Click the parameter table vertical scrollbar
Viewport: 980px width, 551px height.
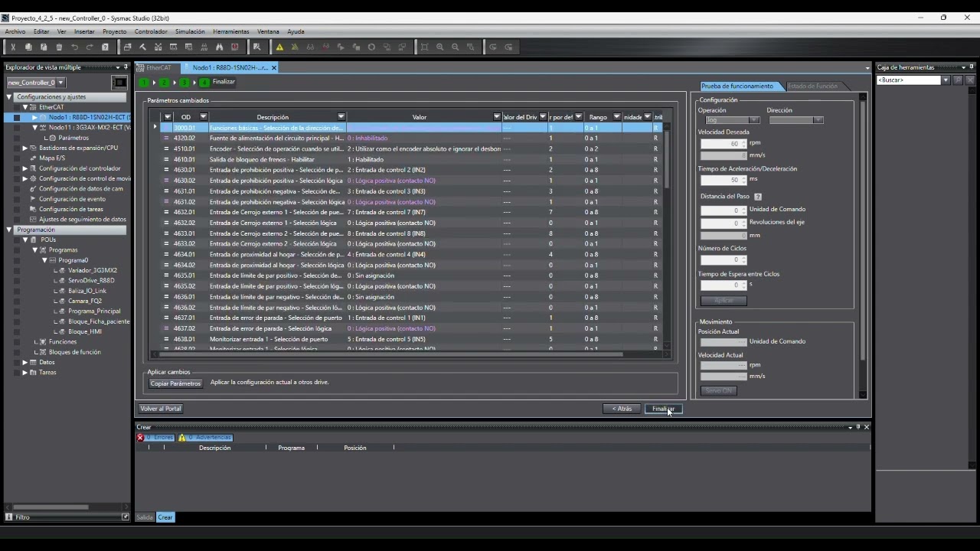pos(667,158)
